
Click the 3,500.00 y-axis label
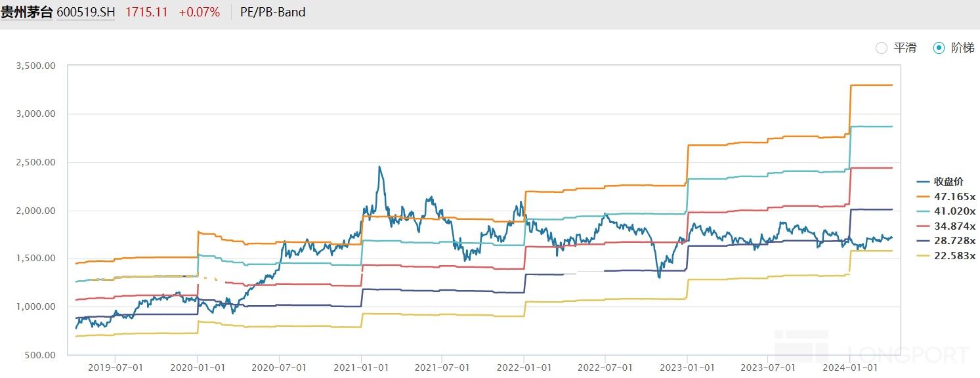36,66
